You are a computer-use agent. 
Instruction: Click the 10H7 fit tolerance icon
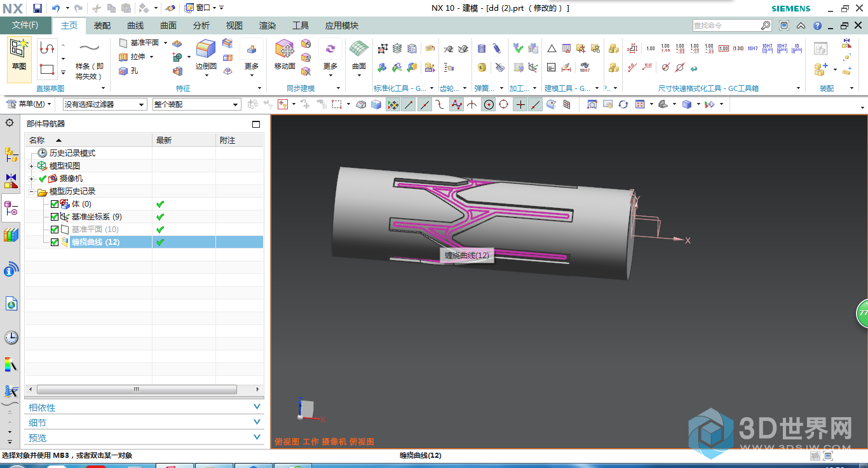pyautogui.click(x=752, y=48)
